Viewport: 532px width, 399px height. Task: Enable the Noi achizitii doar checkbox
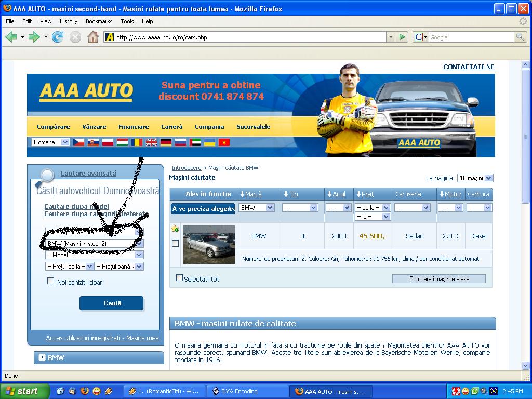click(x=50, y=281)
